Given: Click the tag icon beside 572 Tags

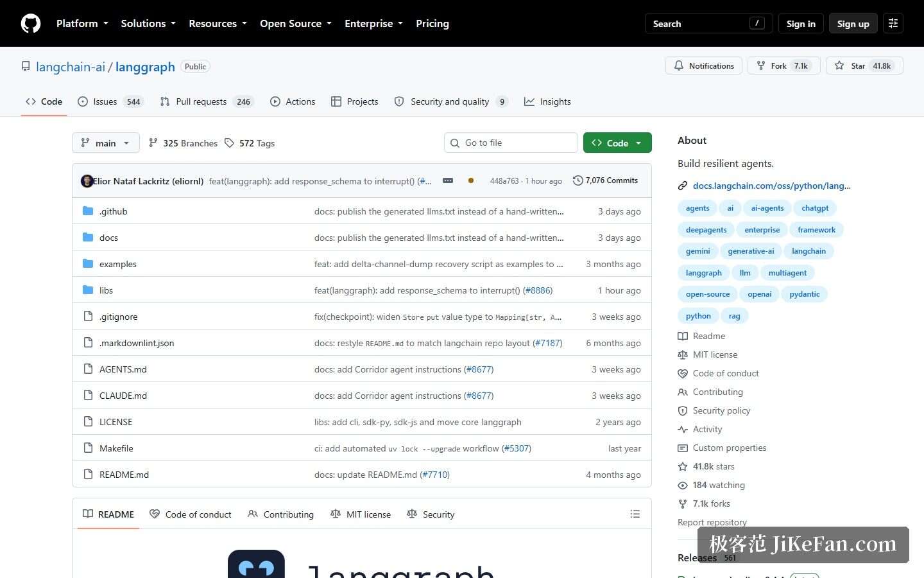Looking at the screenshot, I should coord(229,143).
